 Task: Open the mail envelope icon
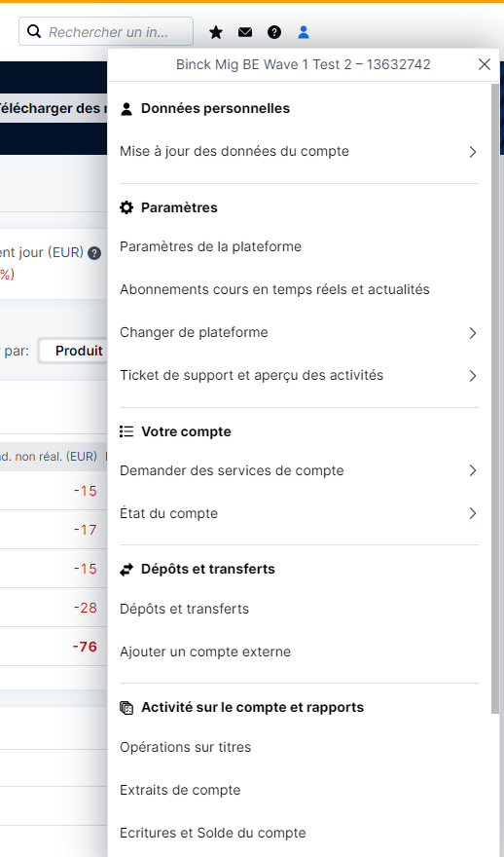(245, 32)
